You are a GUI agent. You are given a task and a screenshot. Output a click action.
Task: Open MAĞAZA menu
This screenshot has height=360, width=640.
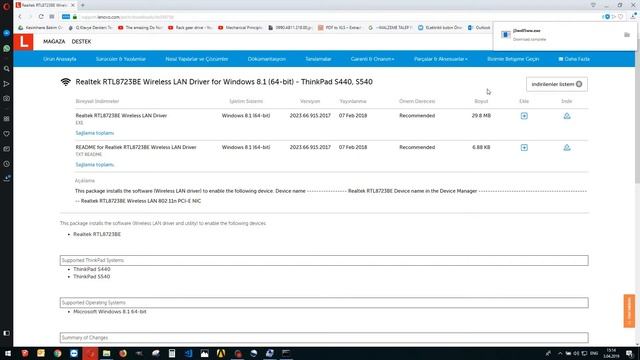point(54,42)
